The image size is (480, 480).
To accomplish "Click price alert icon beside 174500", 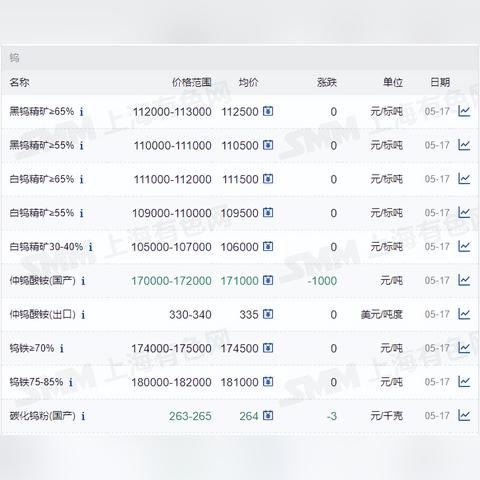I will coord(268,348).
